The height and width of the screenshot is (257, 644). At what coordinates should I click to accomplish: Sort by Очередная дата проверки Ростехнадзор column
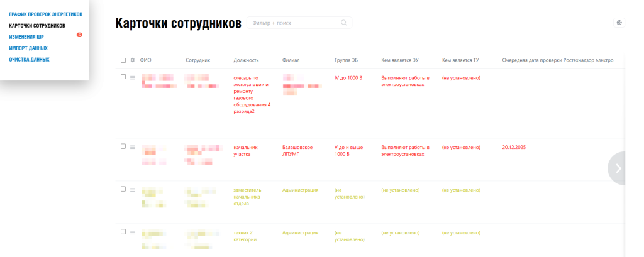(558, 60)
